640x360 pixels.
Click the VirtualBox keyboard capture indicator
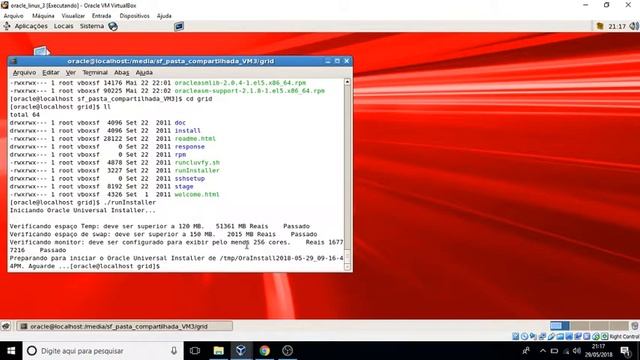coord(605,336)
